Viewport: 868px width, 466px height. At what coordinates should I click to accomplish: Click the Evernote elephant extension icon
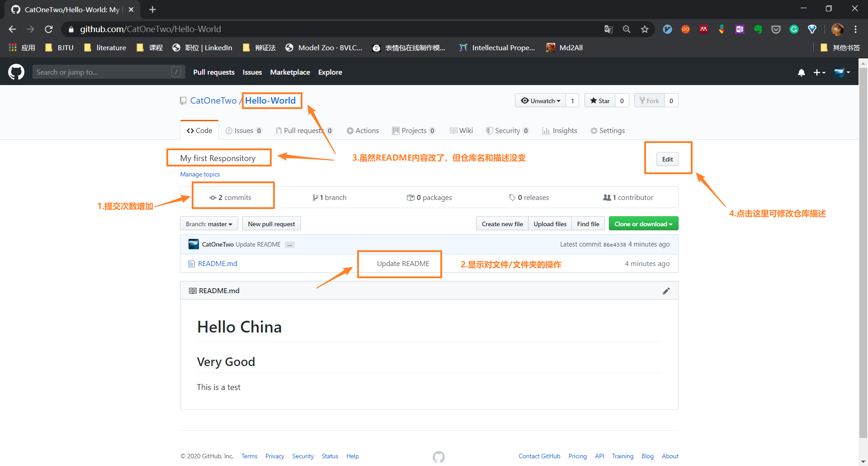pos(758,29)
